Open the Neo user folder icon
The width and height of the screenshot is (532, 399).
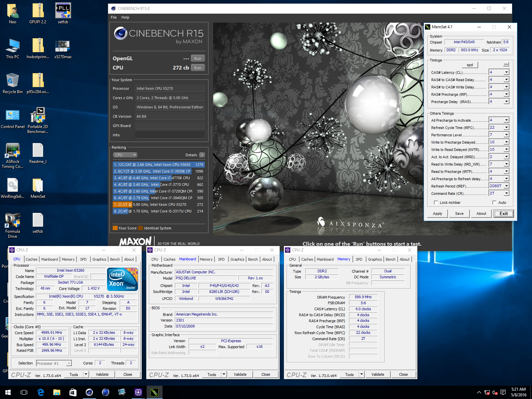pos(13,13)
